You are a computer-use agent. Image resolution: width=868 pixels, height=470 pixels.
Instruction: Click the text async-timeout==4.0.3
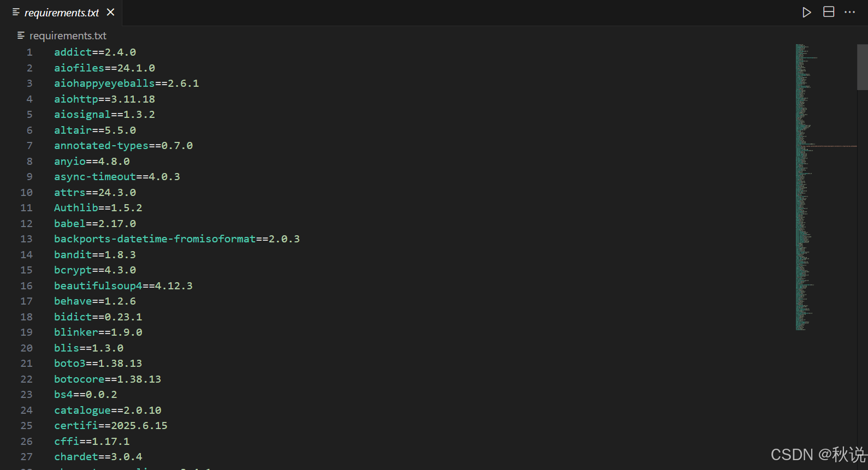click(117, 177)
